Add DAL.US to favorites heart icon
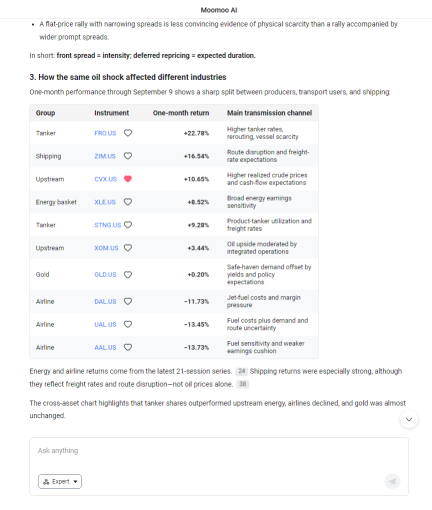The image size is (432, 510). [128, 301]
